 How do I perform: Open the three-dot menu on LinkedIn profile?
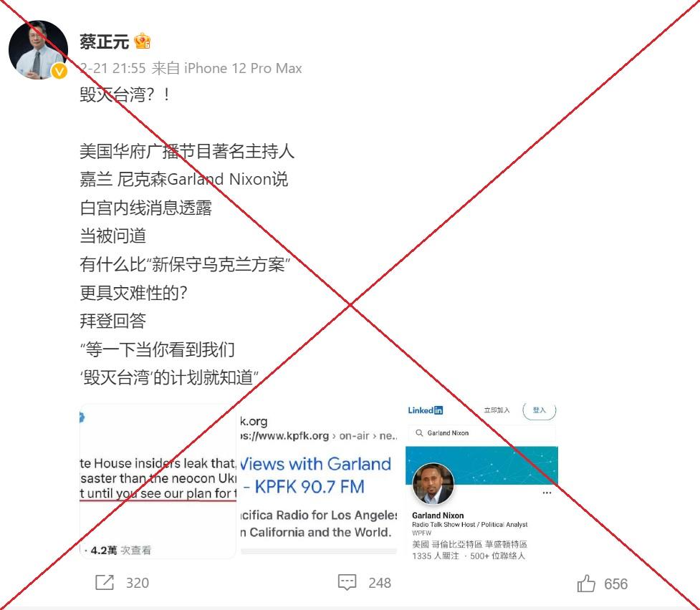click(x=547, y=493)
